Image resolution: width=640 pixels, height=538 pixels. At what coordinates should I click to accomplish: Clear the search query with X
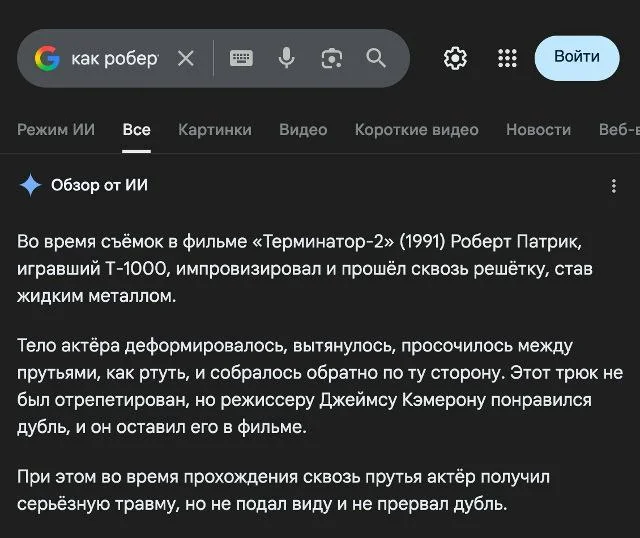186,58
